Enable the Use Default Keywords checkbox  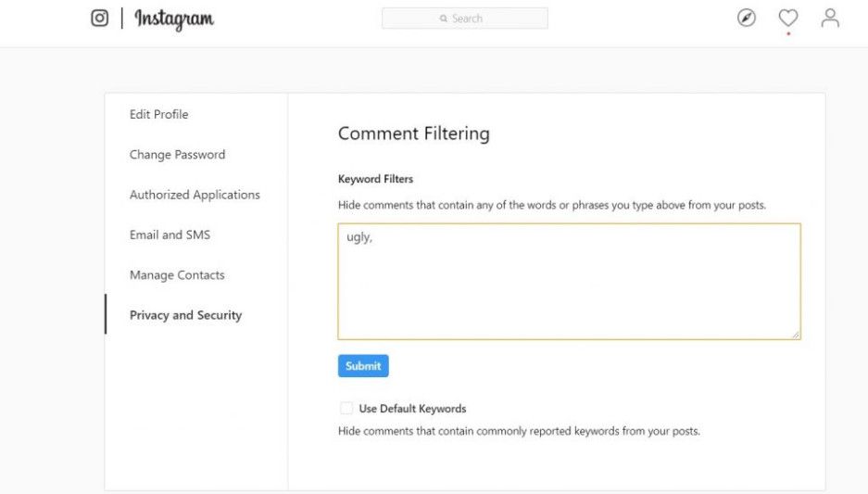pyautogui.click(x=346, y=408)
